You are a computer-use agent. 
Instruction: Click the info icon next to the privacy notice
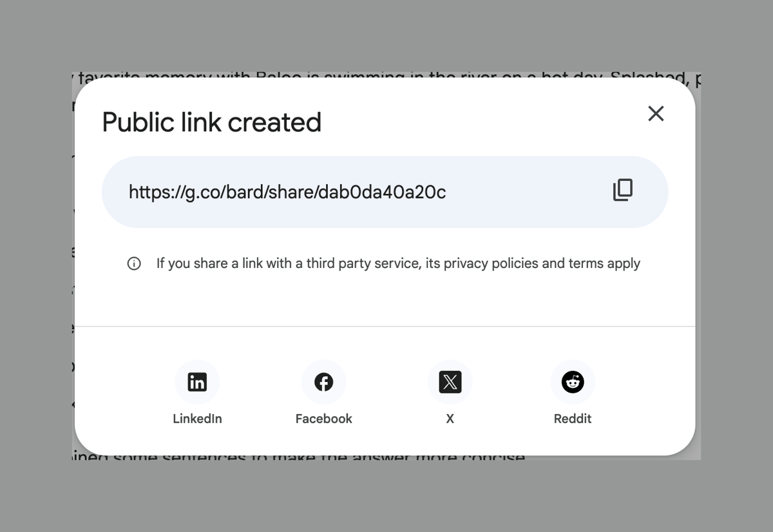click(x=134, y=263)
